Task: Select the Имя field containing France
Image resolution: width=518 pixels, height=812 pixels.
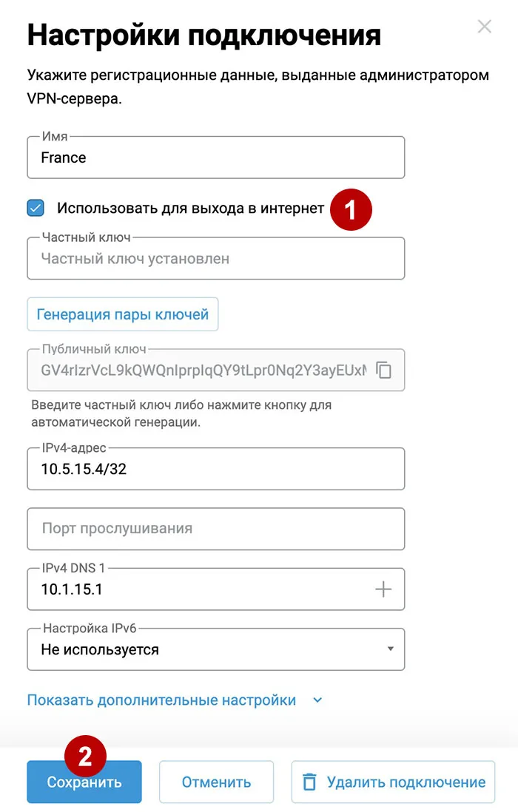Action: (x=215, y=157)
